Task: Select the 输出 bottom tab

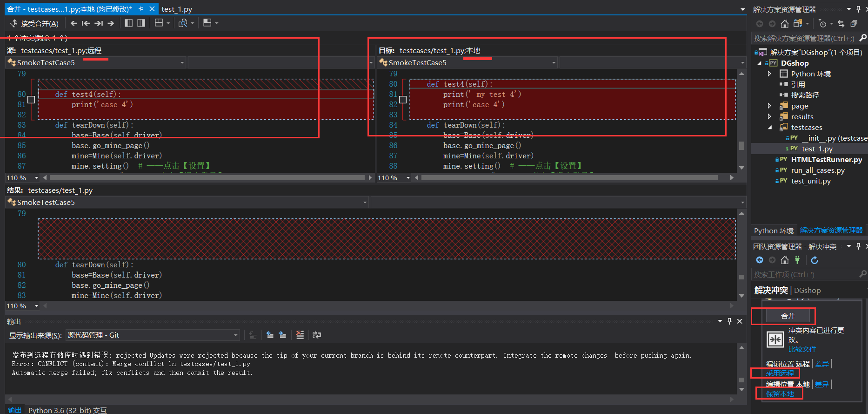Action: coord(14,410)
